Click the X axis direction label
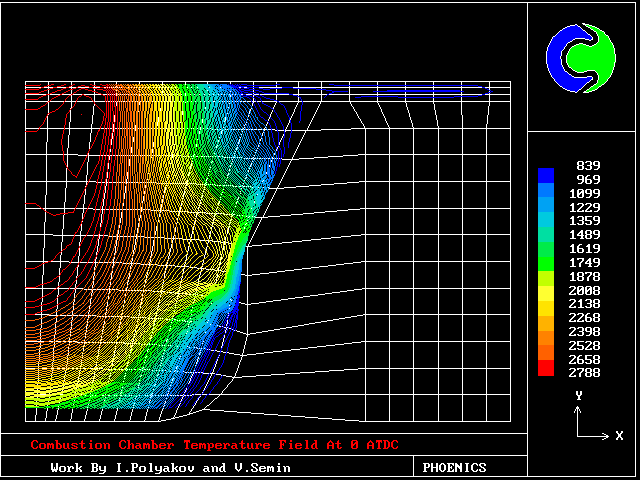The width and height of the screenshot is (640, 480). pyautogui.click(x=619, y=436)
